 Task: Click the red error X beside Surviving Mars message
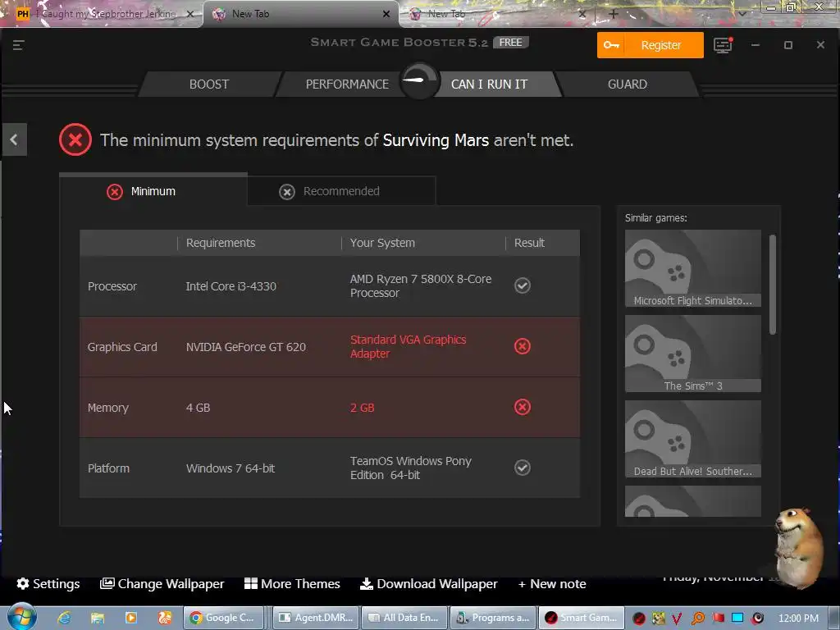point(75,139)
